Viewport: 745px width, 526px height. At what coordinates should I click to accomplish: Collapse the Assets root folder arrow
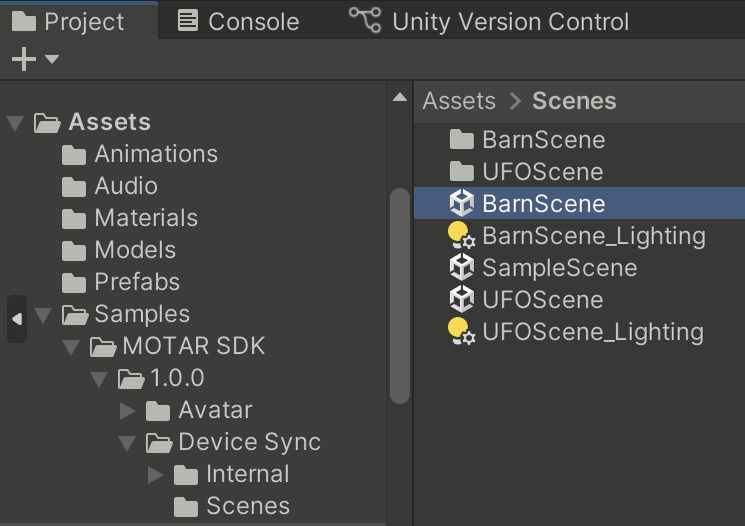point(15,123)
